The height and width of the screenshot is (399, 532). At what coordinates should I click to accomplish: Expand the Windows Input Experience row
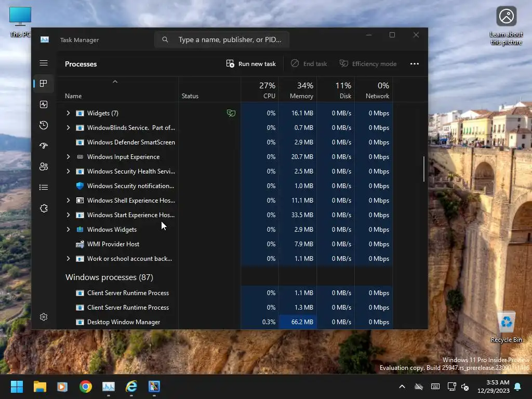tap(68, 157)
